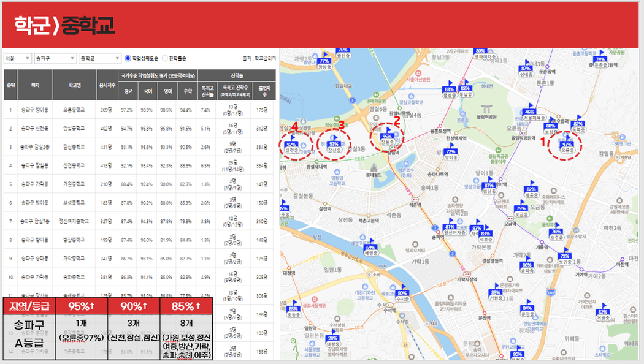Click the 졸업자수 column header
The image size is (644, 364).
tap(264, 91)
